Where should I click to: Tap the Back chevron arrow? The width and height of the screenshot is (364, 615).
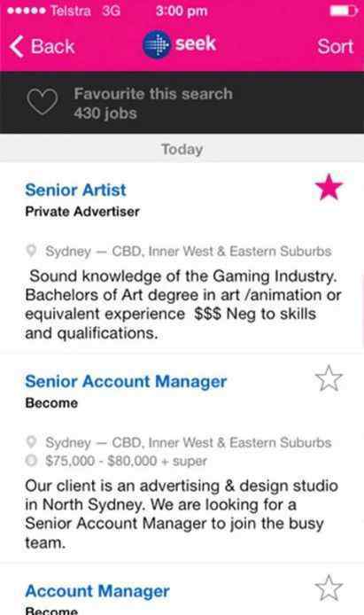[x=17, y=46]
